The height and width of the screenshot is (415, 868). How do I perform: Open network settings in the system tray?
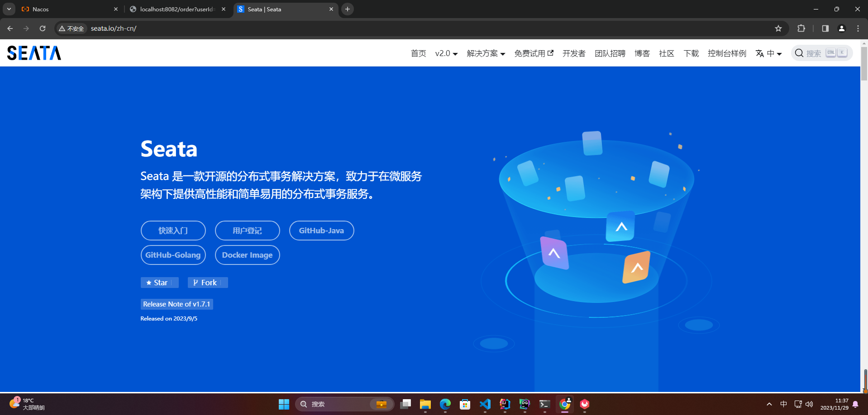pos(798,404)
